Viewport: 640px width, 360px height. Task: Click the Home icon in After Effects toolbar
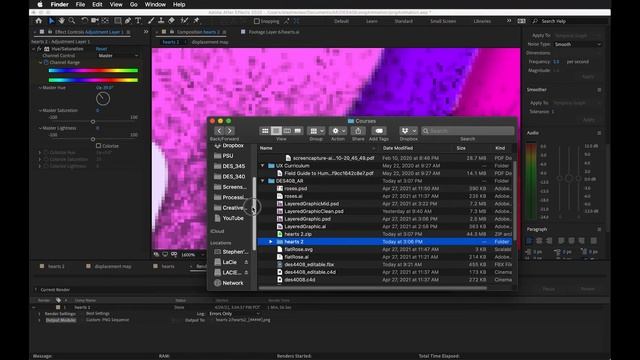point(38,20)
